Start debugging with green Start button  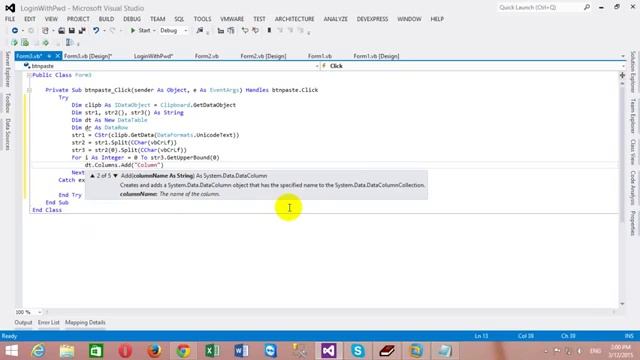click(x=140, y=31)
